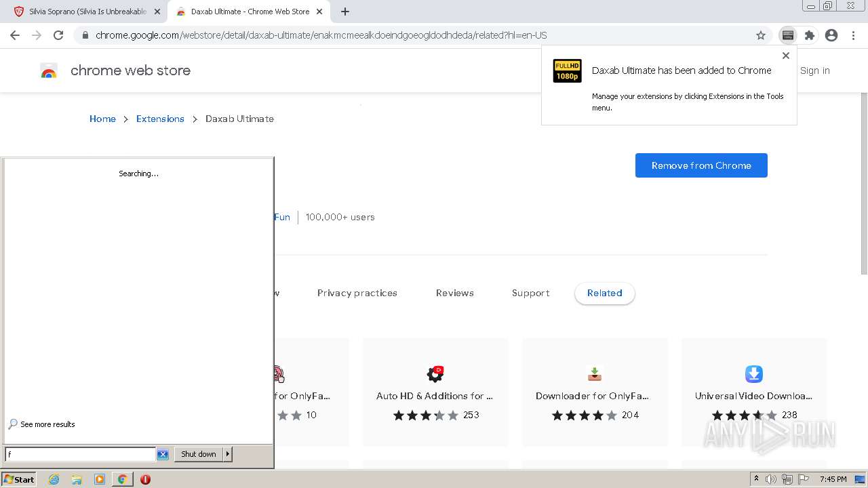Click the Shut down button

click(199, 454)
